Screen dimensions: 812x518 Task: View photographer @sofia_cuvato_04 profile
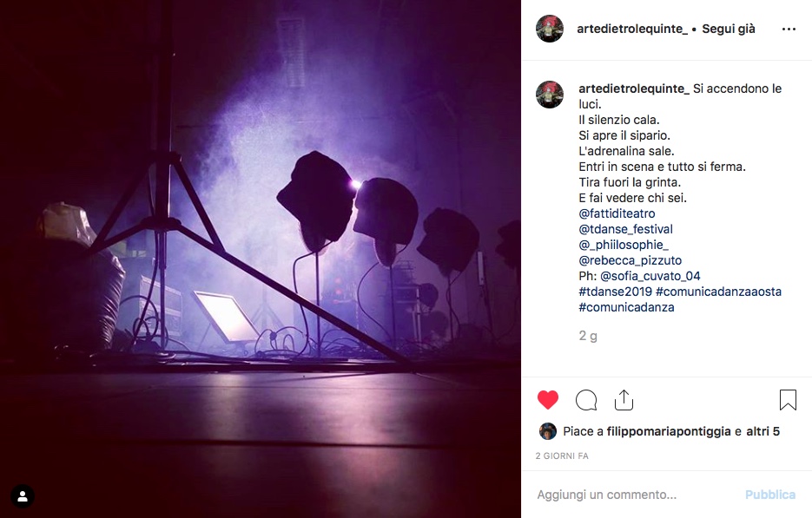pos(650,276)
